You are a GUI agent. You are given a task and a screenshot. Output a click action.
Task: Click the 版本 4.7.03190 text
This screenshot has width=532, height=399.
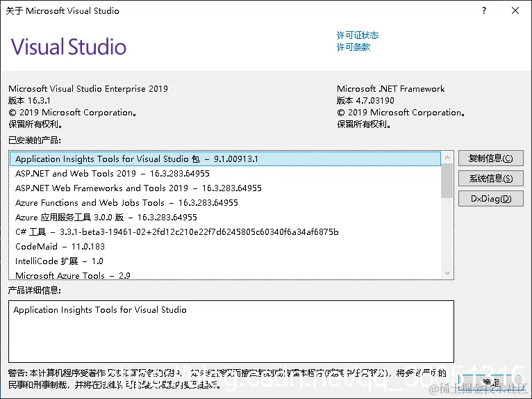365,101
